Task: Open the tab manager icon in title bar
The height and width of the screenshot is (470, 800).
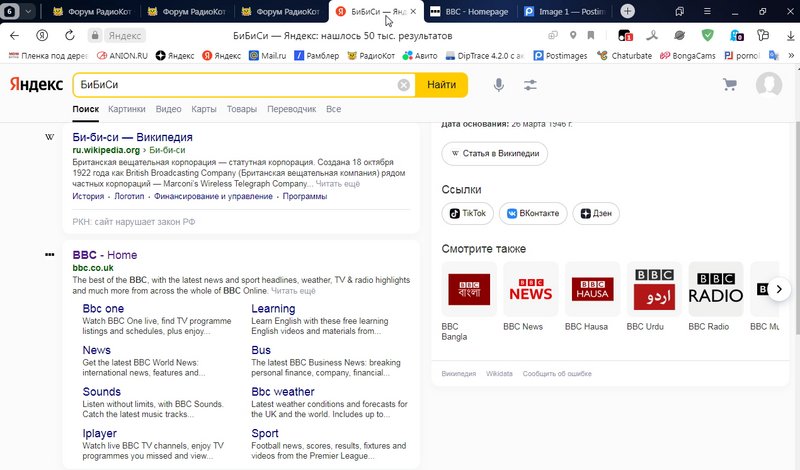Action: 679,11
